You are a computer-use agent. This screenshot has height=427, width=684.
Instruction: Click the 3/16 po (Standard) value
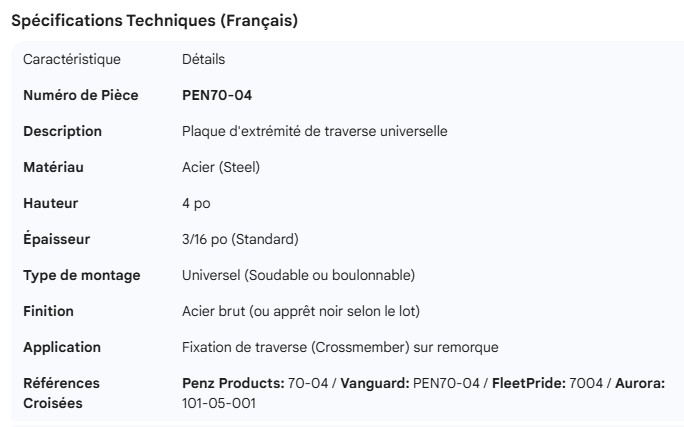240,240
